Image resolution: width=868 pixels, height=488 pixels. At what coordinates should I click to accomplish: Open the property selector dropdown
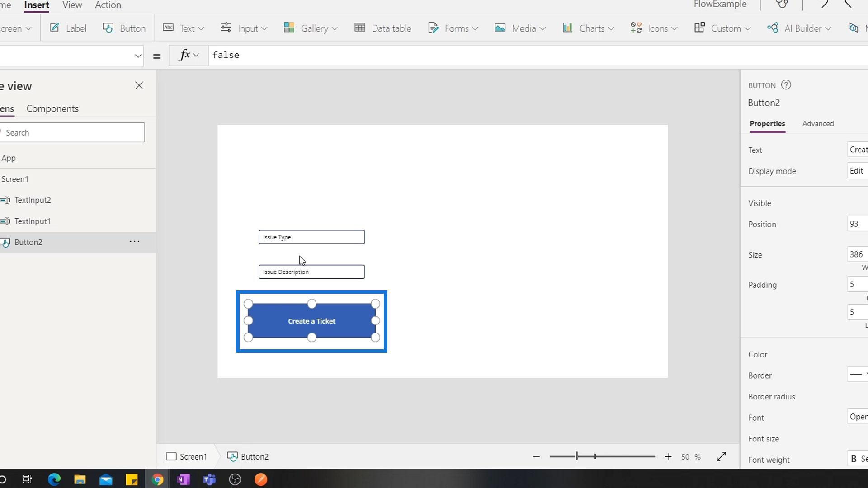137,56
